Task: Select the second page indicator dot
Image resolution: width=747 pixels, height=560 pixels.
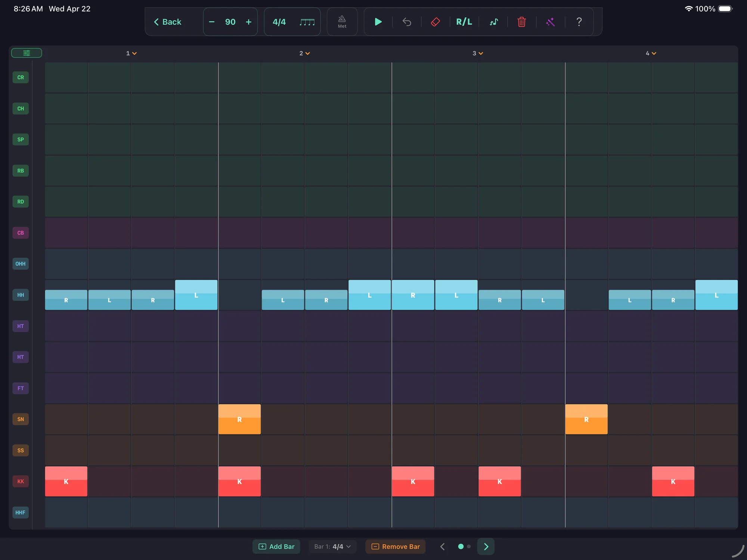Action: point(469,547)
